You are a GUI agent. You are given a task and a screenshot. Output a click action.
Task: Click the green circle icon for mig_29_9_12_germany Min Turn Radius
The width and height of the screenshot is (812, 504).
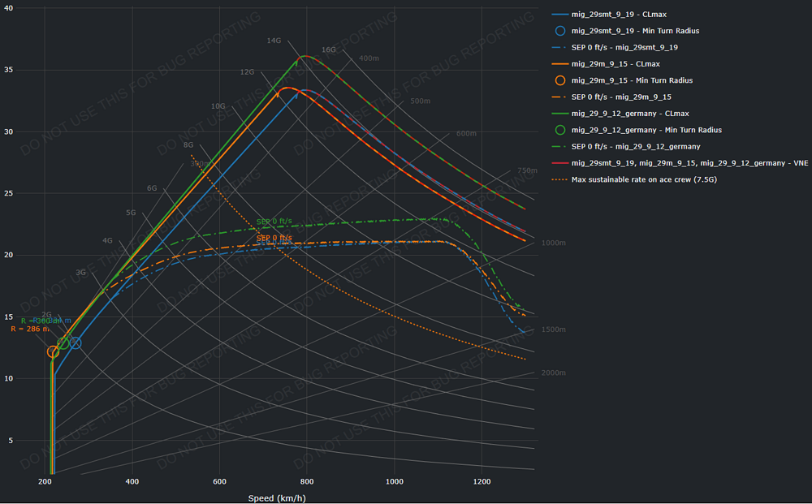click(560, 130)
